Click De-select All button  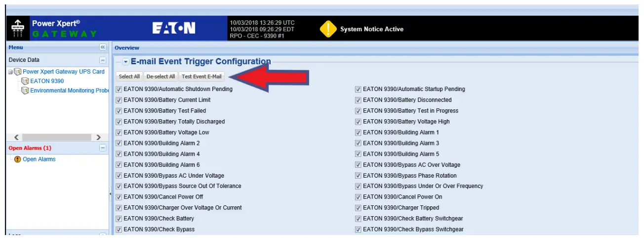point(161,77)
